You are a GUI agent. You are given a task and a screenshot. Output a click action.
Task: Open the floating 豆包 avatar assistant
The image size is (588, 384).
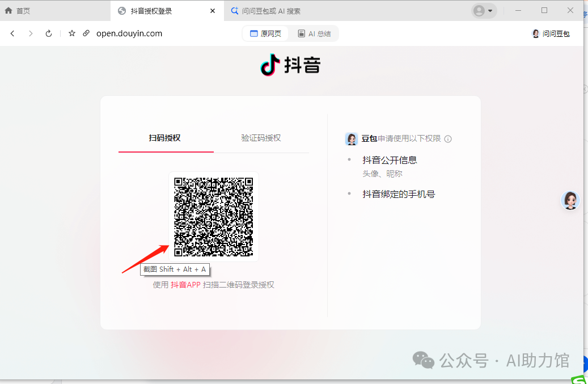pyautogui.click(x=570, y=200)
